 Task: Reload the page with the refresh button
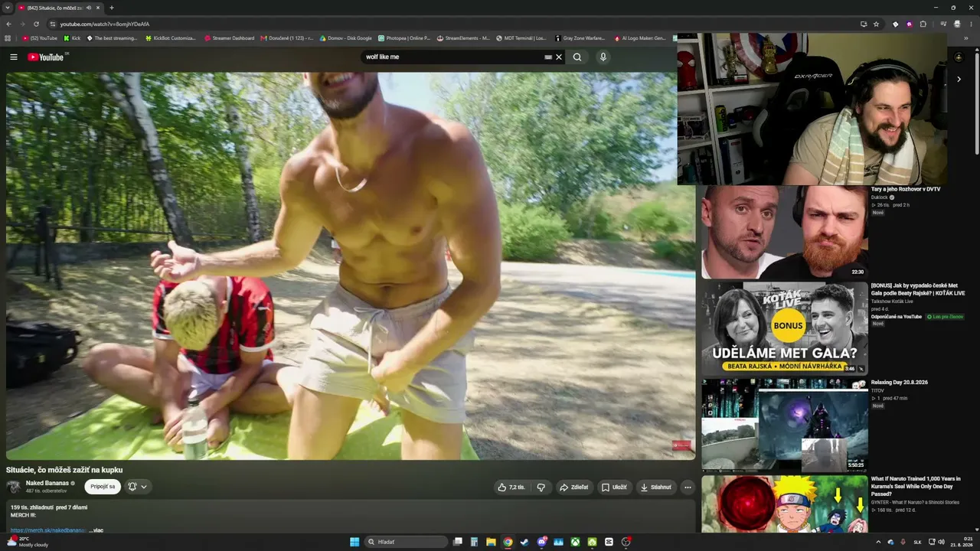tap(36, 24)
